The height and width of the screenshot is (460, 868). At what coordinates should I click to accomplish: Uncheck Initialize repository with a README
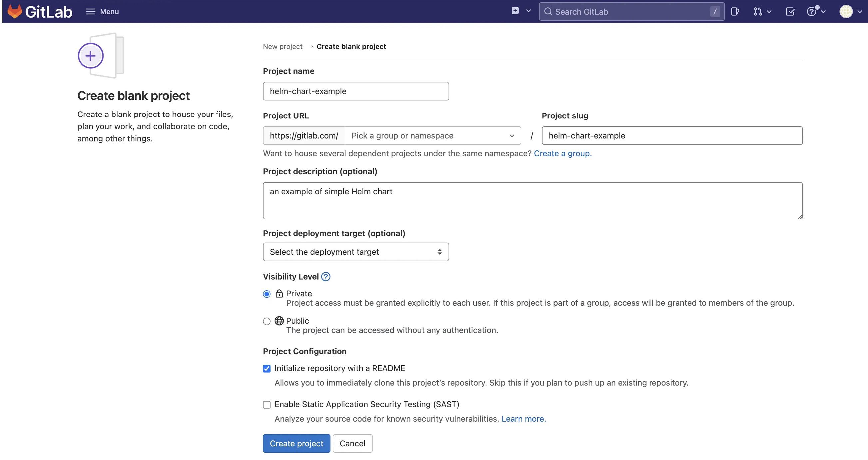point(267,369)
